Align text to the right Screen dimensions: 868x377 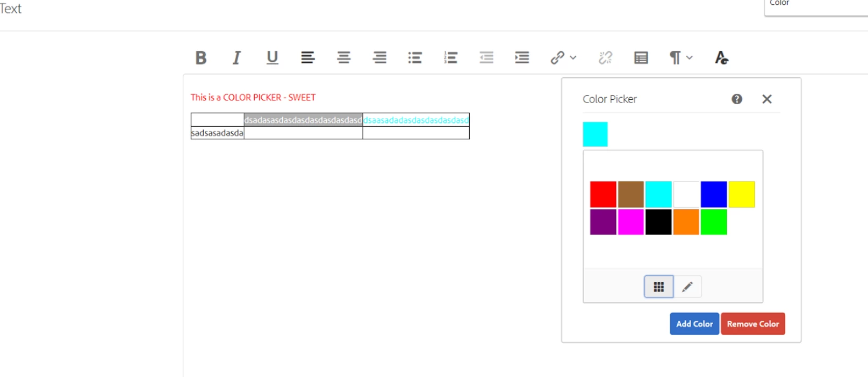click(x=379, y=57)
